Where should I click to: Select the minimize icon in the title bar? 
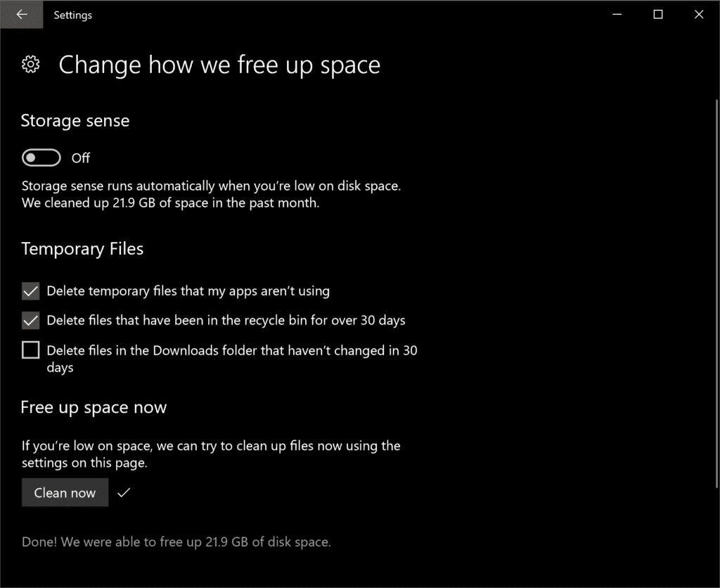(x=617, y=14)
